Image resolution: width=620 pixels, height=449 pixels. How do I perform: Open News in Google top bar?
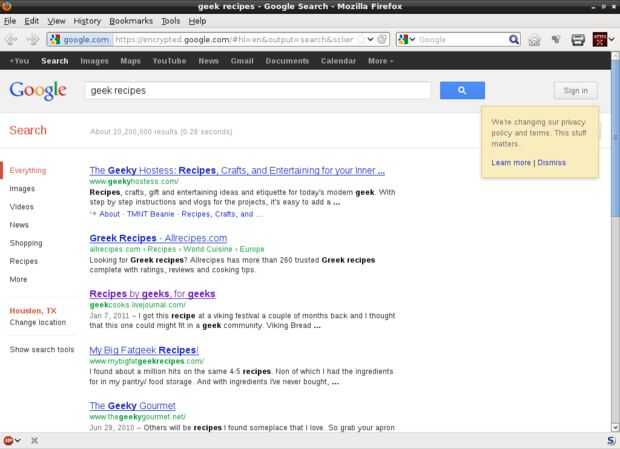click(x=208, y=61)
